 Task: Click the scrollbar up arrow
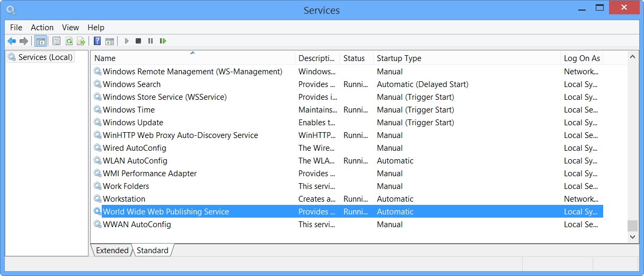click(x=632, y=56)
